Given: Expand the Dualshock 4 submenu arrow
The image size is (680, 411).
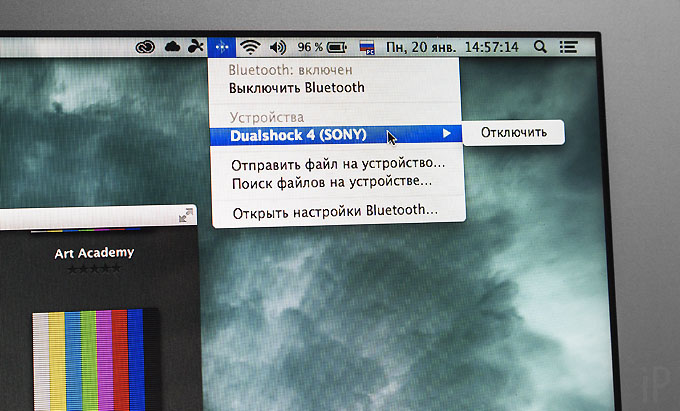Looking at the screenshot, I should click(x=447, y=134).
